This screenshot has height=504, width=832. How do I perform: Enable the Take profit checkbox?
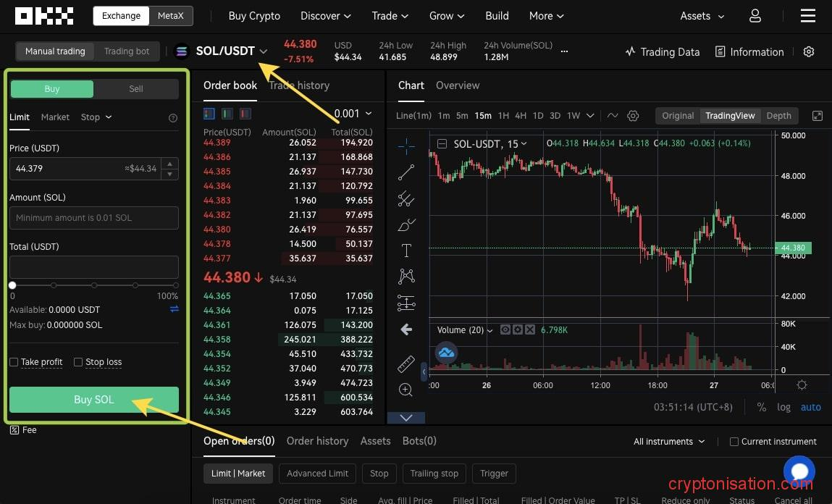pyautogui.click(x=14, y=362)
